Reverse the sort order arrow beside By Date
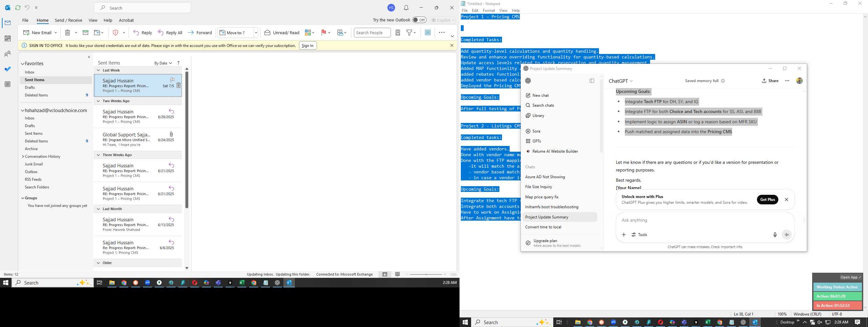Screen dimensions: 868x327 tap(179, 63)
